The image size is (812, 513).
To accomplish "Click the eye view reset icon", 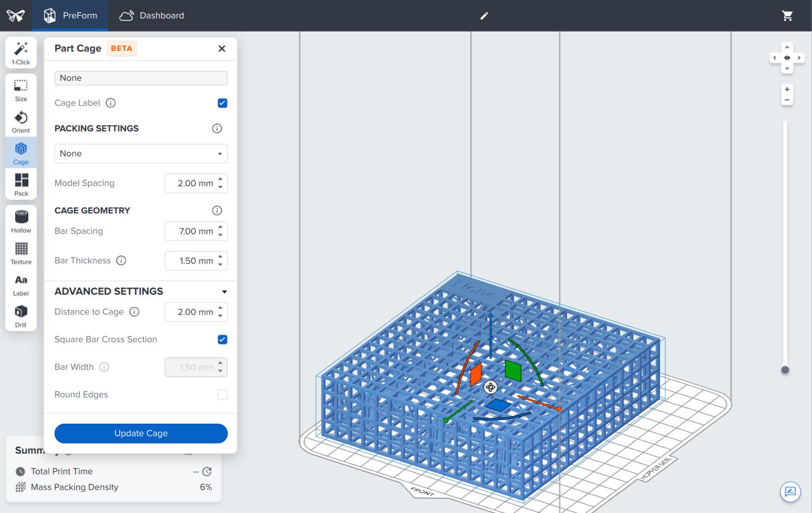I will click(x=787, y=58).
